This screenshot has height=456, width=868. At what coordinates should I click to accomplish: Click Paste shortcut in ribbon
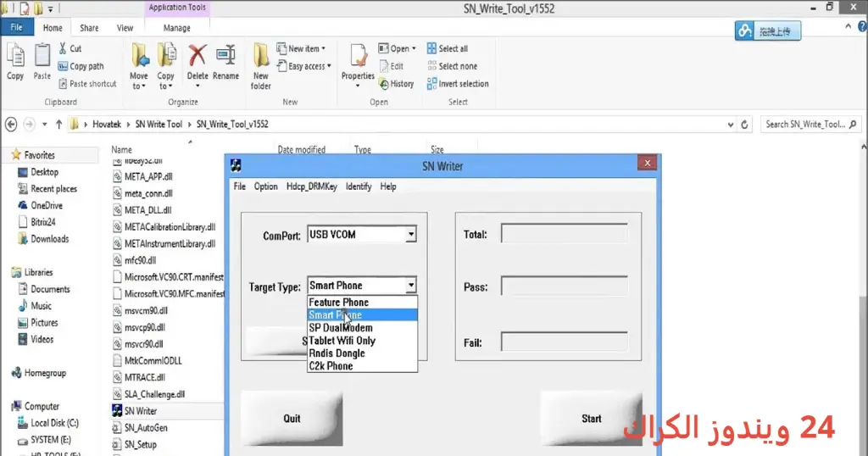pyautogui.click(x=87, y=84)
